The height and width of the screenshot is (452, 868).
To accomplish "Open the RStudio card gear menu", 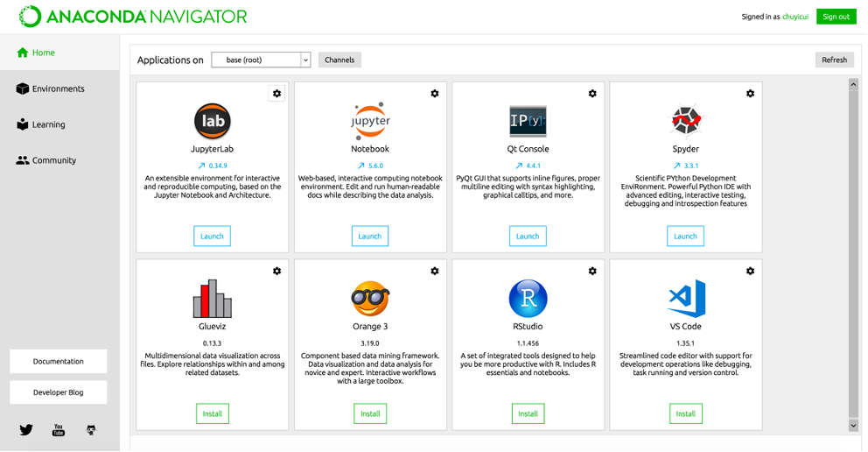I will (592, 271).
